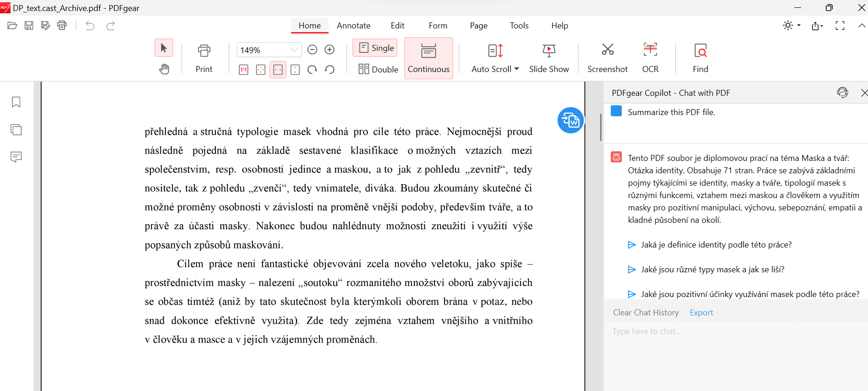Toggle Continuous scrolling mode
This screenshot has height=391, width=868.
pyautogui.click(x=429, y=58)
